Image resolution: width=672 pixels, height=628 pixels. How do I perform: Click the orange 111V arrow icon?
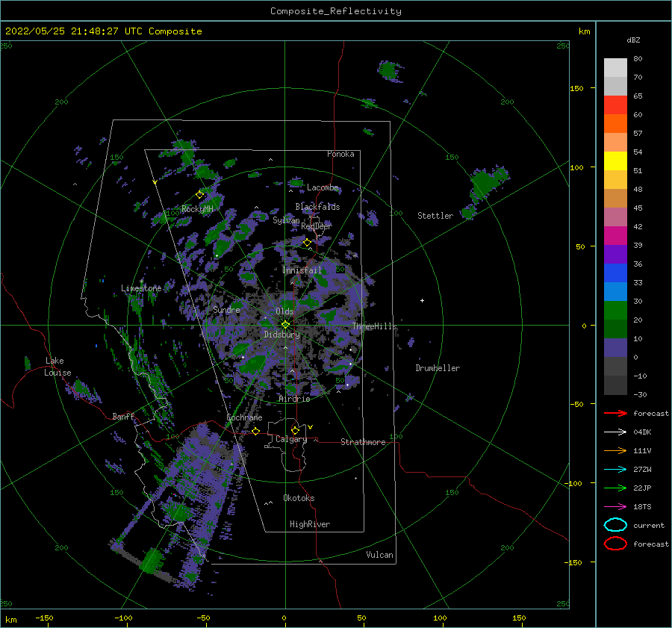(x=615, y=450)
